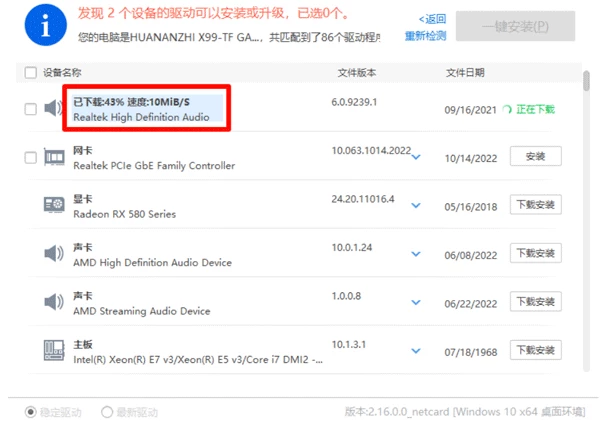Click version 24.20.11016.4 text
The width and height of the screenshot is (600, 425).
pos(363,199)
